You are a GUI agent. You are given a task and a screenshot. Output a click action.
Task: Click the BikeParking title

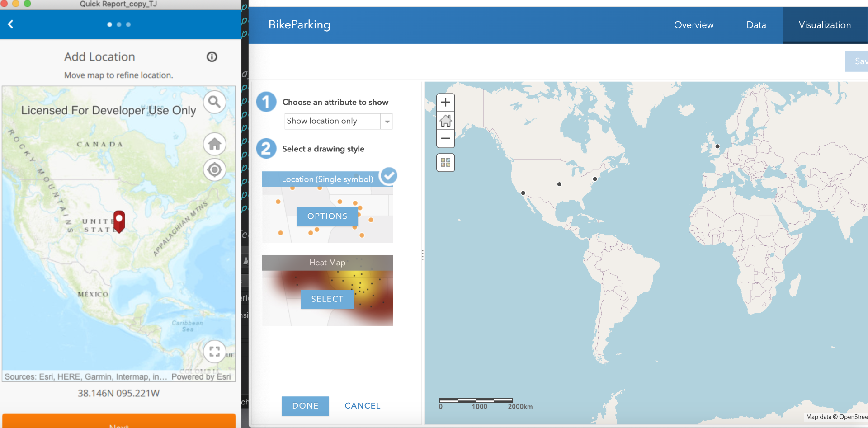click(299, 25)
